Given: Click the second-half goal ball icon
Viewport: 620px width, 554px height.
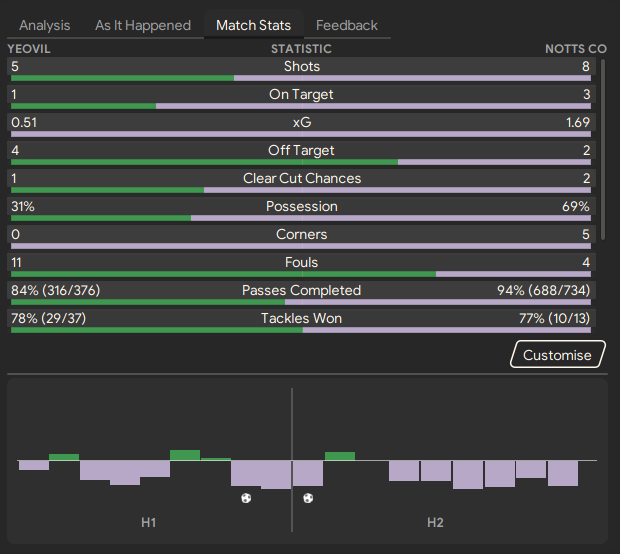Looking at the screenshot, I should point(308,498).
